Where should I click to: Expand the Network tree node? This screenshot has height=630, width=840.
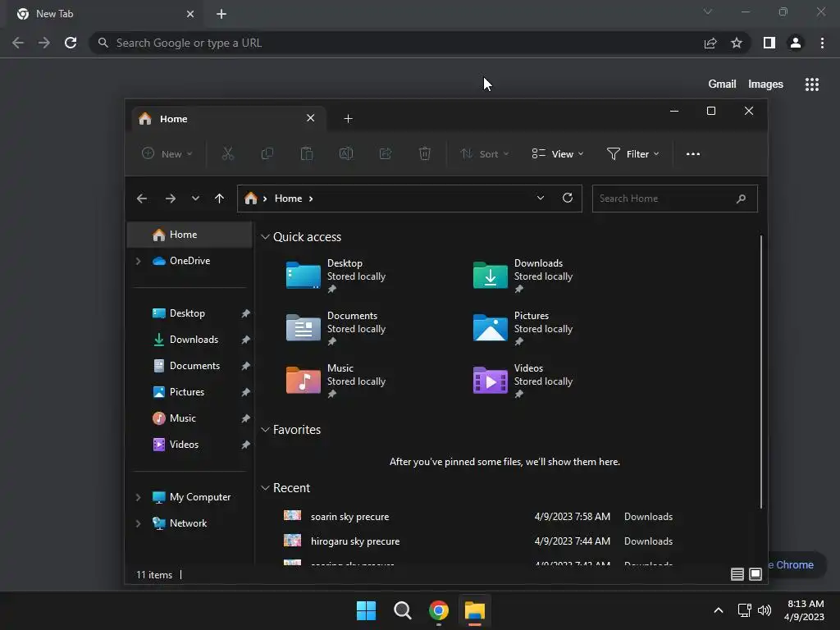pos(138,523)
